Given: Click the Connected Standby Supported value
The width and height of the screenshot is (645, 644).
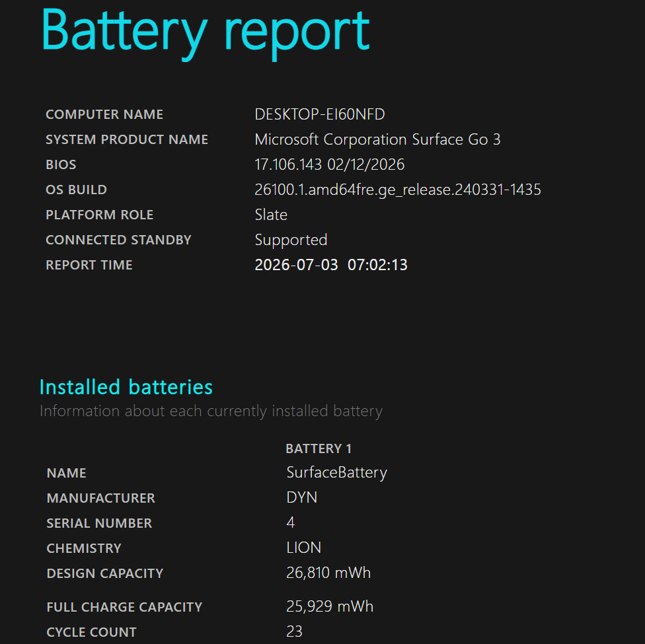Looking at the screenshot, I should point(291,240).
